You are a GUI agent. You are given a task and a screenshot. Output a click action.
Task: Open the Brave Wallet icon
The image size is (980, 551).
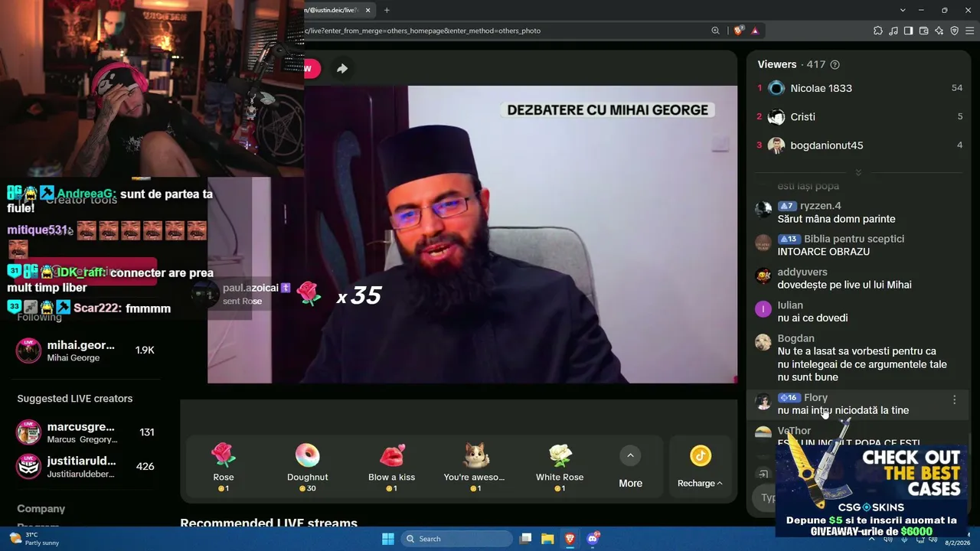pos(923,31)
